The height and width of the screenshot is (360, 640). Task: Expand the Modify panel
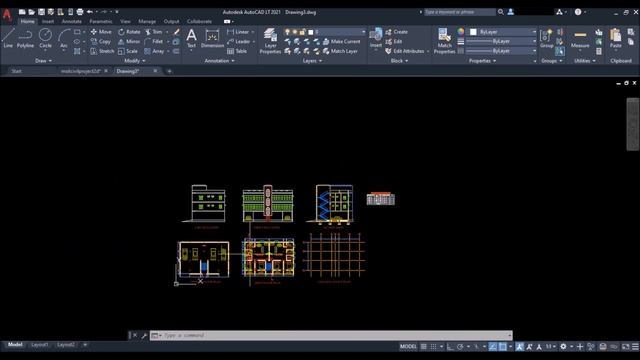click(134, 61)
